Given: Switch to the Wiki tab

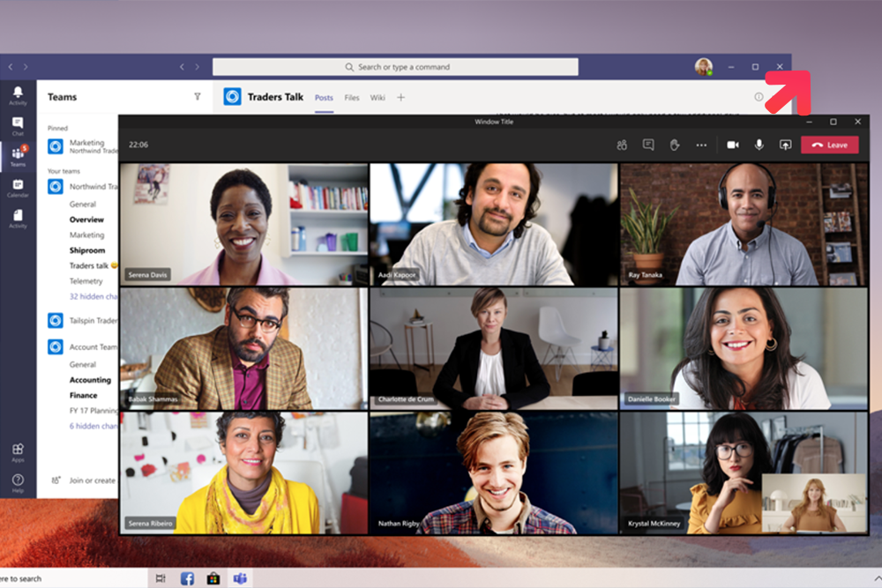Looking at the screenshot, I should coord(377,97).
